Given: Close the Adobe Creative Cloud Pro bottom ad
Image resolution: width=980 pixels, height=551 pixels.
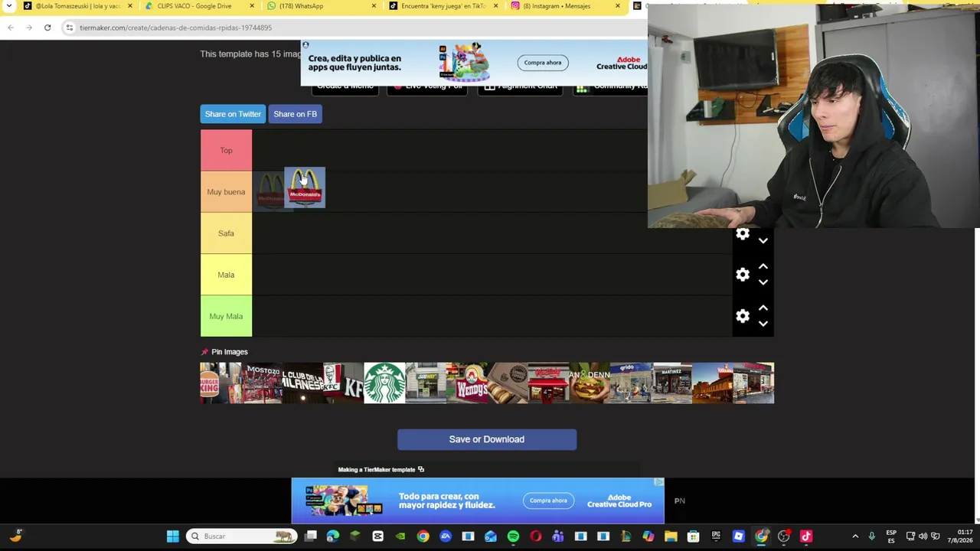Looking at the screenshot, I should tap(658, 482).
